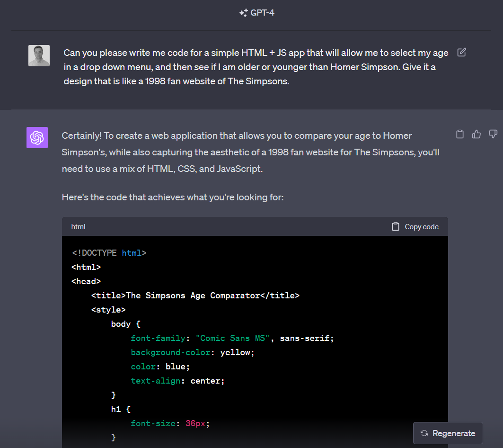Click the GPT-4 model label
Viewport: 503px width, 448px height.
coord(262,13)
